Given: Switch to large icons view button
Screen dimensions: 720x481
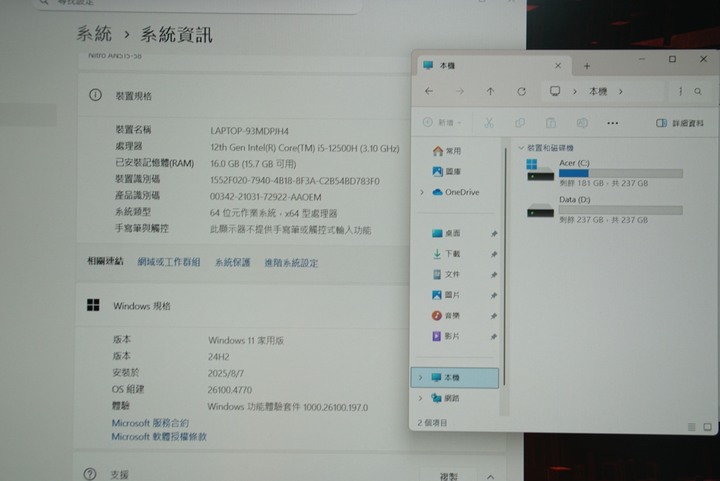Looking at the screenshot, I should [708, 427].
